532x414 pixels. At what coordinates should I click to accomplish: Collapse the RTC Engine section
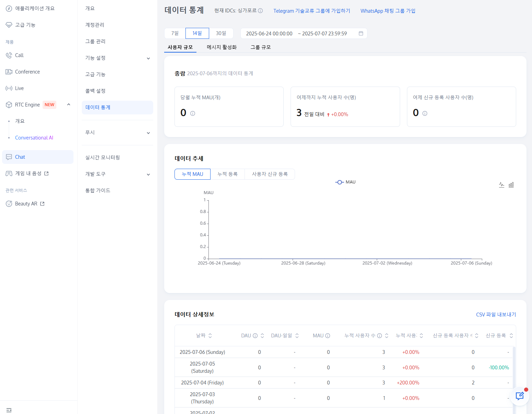(x=69, y=104)
